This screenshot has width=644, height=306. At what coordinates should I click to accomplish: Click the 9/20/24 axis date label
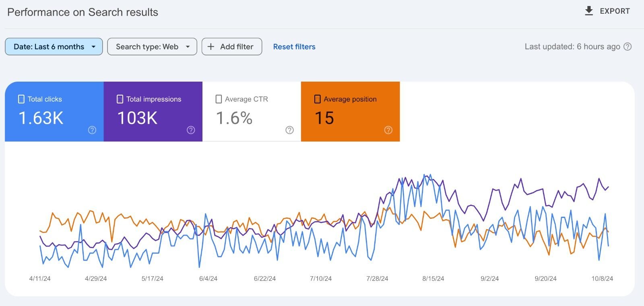pyautogui.click(x=545, y=278)
